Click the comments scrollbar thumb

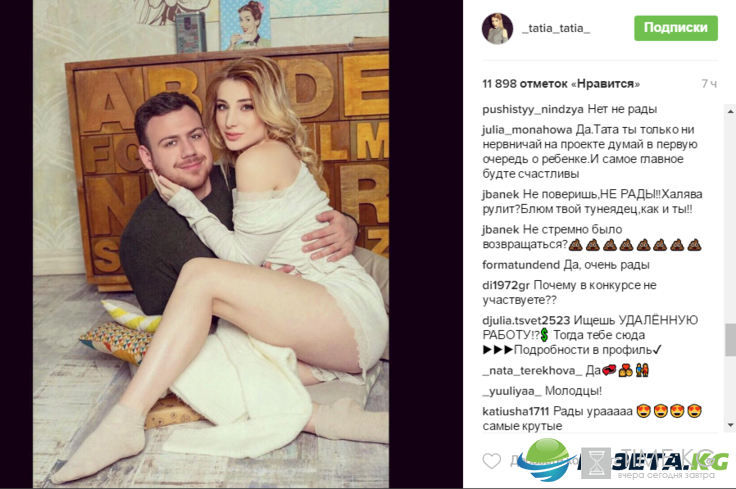pyautogui.click(x=730, y=340)
